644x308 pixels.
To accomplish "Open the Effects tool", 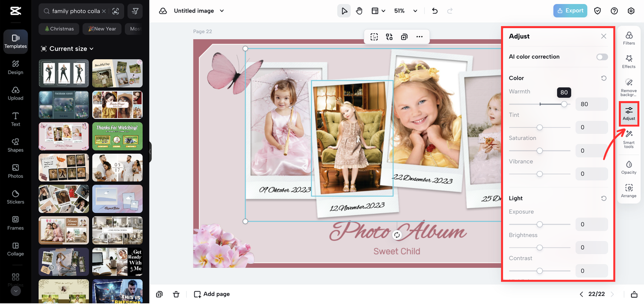I will pyautogui.click(x=629, y=62).
